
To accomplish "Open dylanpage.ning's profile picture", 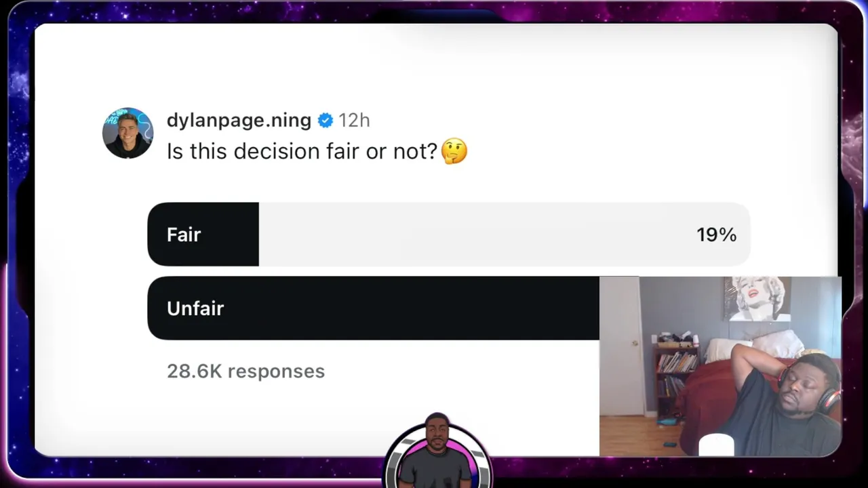I will coord(128,133).
